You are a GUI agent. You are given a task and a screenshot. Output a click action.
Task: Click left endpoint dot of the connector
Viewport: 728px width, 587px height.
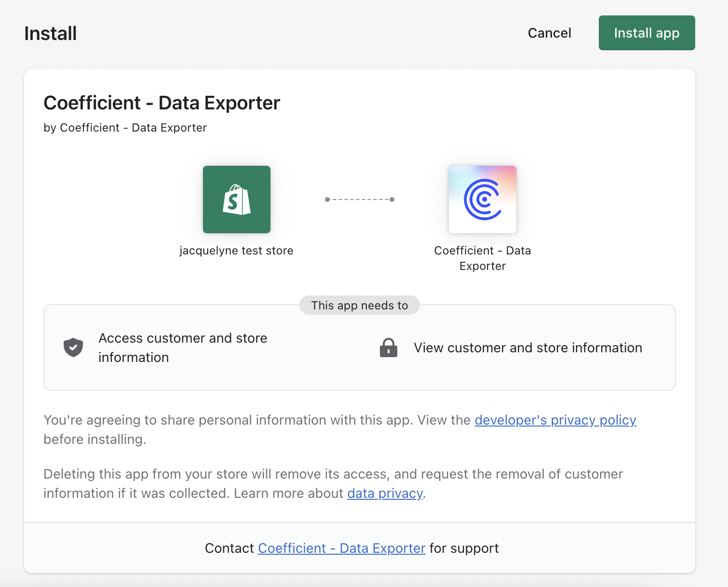[x=327, y=200]
